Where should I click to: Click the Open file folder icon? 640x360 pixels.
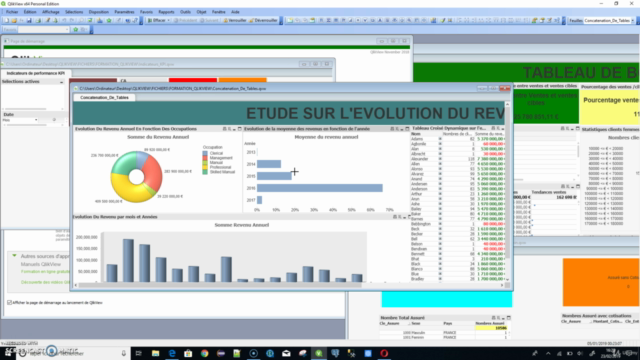pyautogui.click(x=14, y=20)
